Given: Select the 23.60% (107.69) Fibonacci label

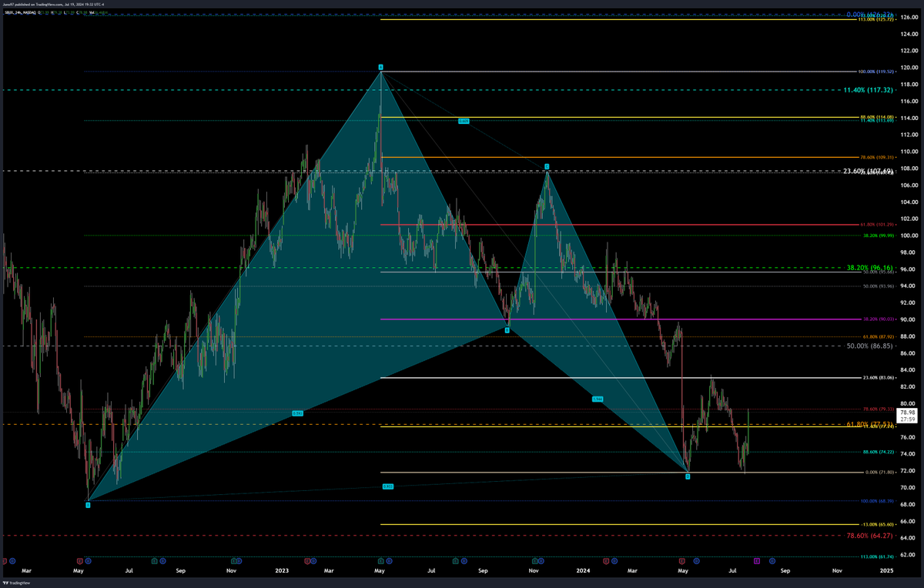Looking at the screenshot, I should [x=868, y=171].
